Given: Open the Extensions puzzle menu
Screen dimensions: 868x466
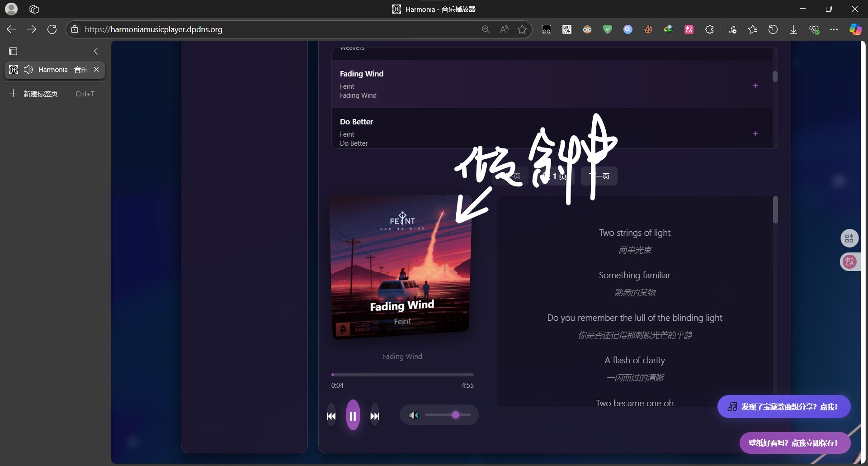Looking at the screenshot, I should coord(709,29).
